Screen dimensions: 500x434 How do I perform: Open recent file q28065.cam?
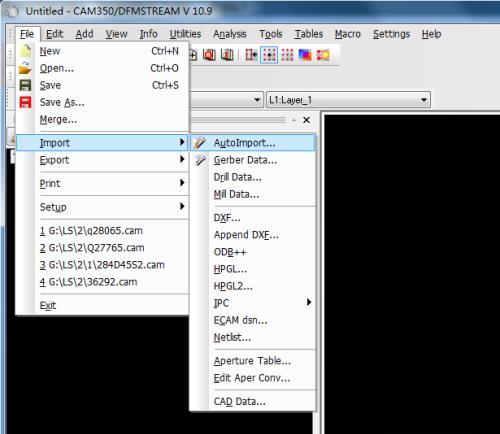click(102, 230)
